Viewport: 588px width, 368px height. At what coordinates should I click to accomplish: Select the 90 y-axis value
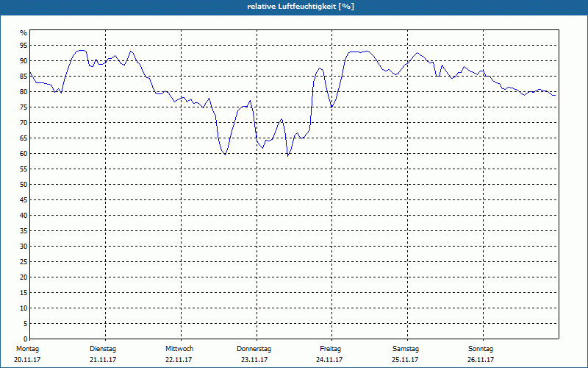coord(24,61)
